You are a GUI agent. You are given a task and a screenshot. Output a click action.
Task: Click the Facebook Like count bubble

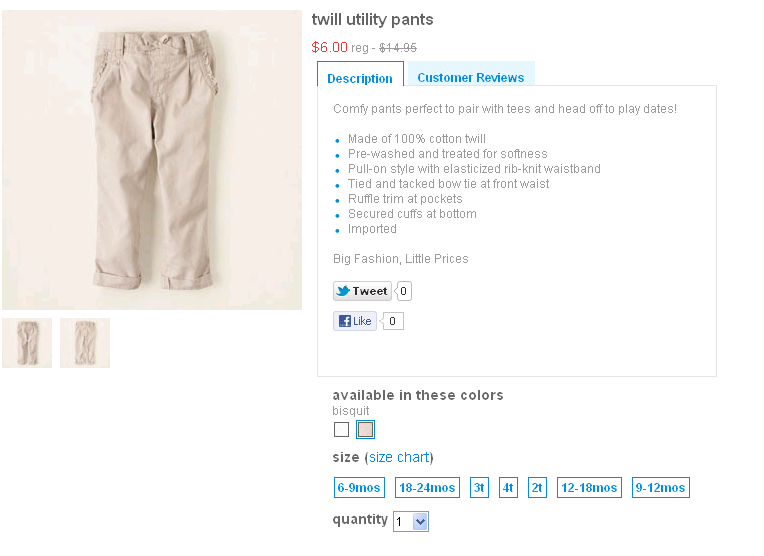(393, 321)
